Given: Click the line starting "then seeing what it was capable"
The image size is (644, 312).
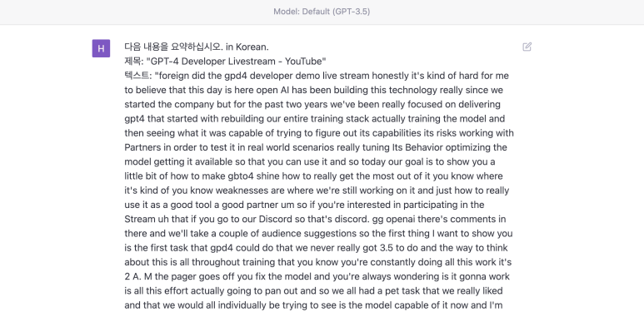Looking at the screenshot, I should click(x=319, y=133).
